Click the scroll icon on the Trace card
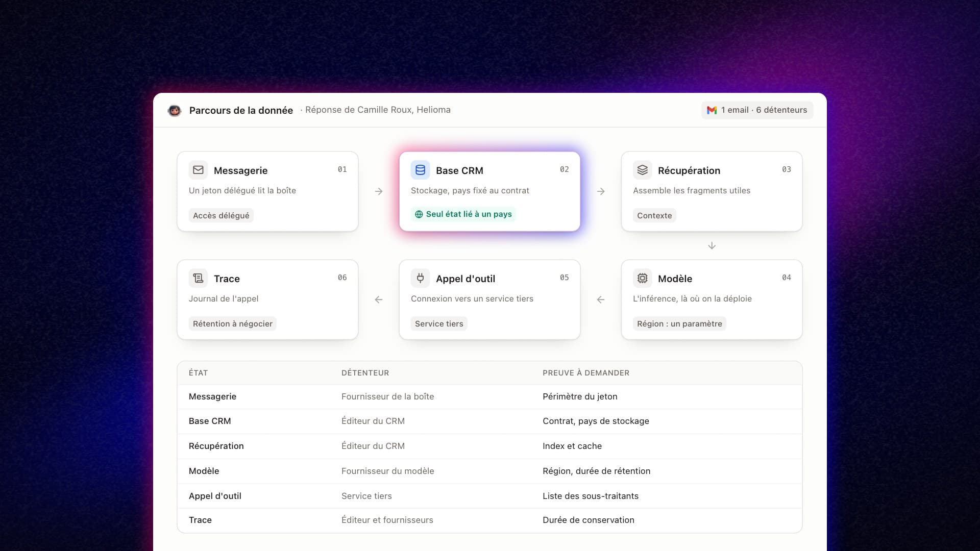The height and width of the screenshot is (551, 980). (x=198, y=278)
